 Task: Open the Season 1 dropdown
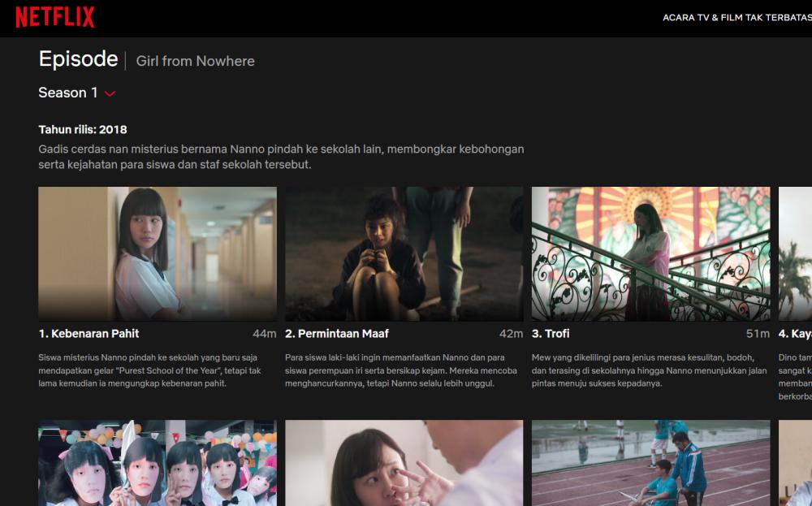coord(76,93)
